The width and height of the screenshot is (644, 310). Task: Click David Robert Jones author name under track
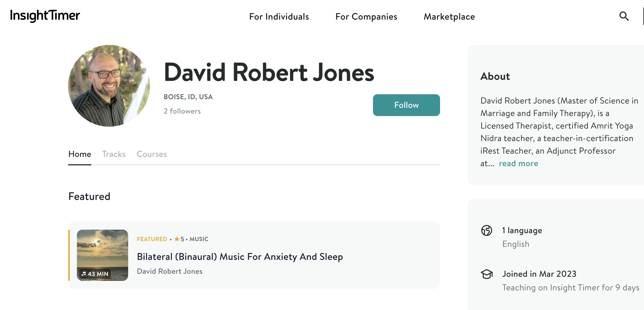click(x=170, y=271)
